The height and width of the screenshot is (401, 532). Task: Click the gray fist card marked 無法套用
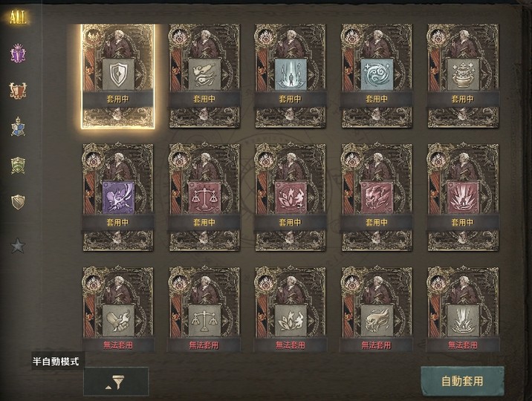(x=118, y=309)
